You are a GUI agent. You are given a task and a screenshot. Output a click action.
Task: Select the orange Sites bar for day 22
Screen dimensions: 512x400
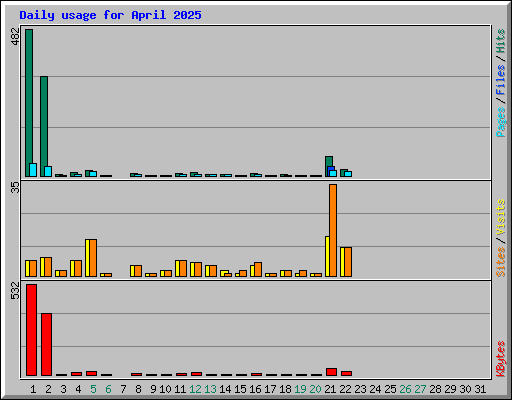(x=348, y=262)
